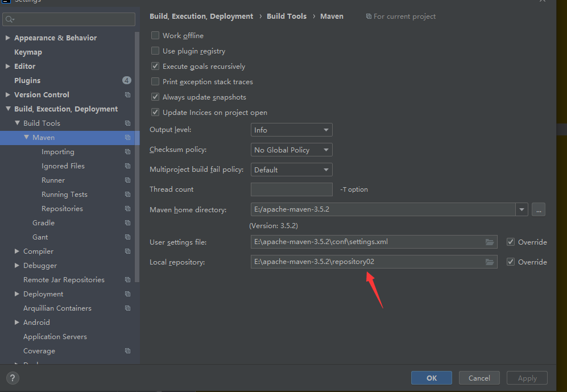Click the help question mark icon
The width and height of the screenshot is (567, 392).
coord(13,378)
